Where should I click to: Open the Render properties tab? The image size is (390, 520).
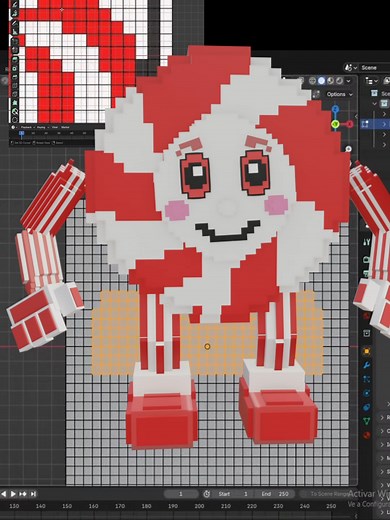point(367,259)
